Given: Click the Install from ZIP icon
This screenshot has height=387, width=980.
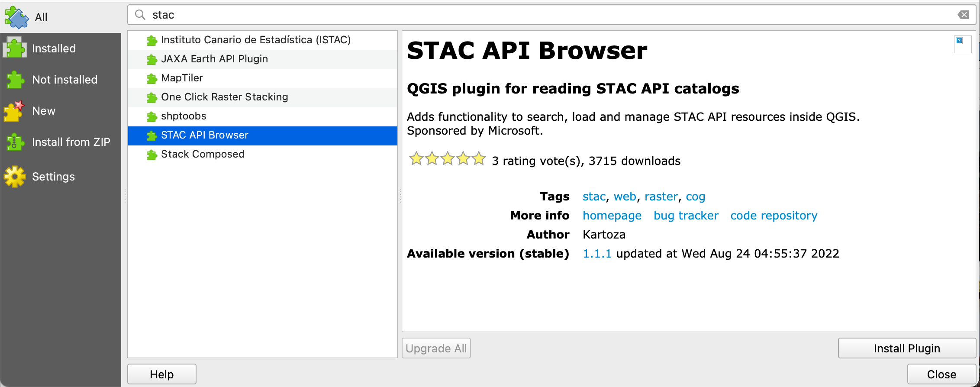Looking at the screenshot, I should (15, 142).
